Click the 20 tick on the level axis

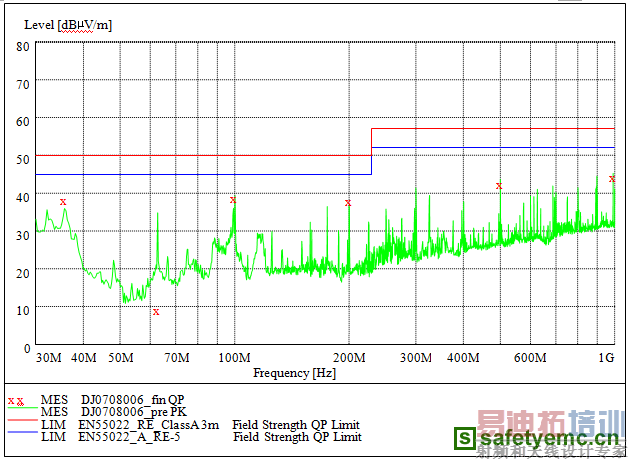coord(23,273)
